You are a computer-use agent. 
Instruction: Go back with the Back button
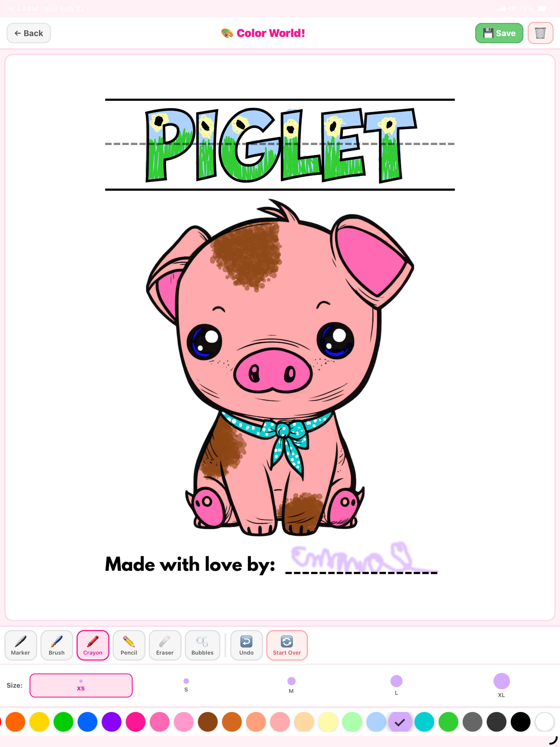(x=29, y=33)
